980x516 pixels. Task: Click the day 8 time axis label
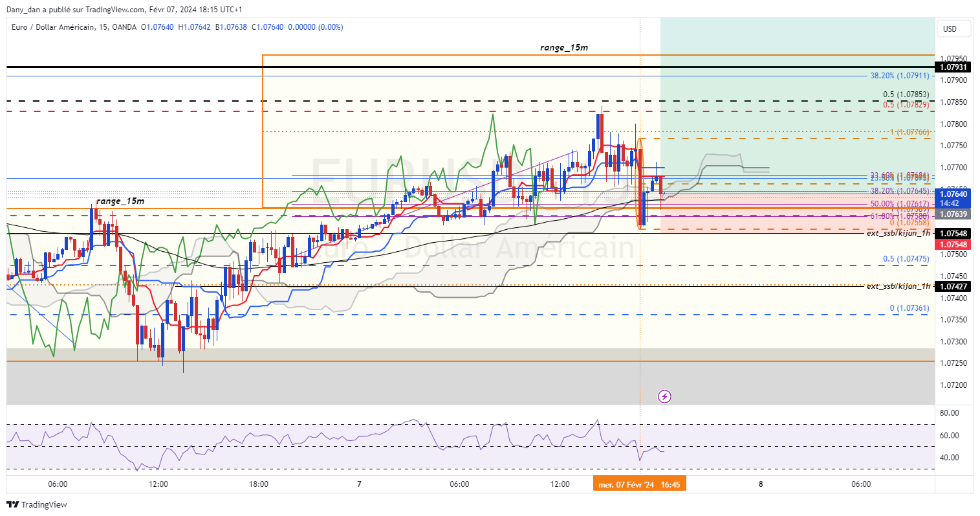click(761, 484)
